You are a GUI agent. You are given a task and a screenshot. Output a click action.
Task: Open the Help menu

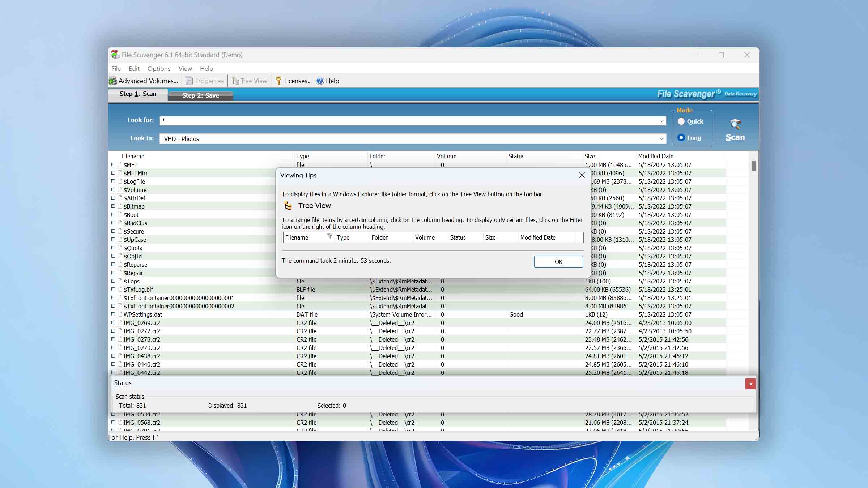click(x=207, y=68)
